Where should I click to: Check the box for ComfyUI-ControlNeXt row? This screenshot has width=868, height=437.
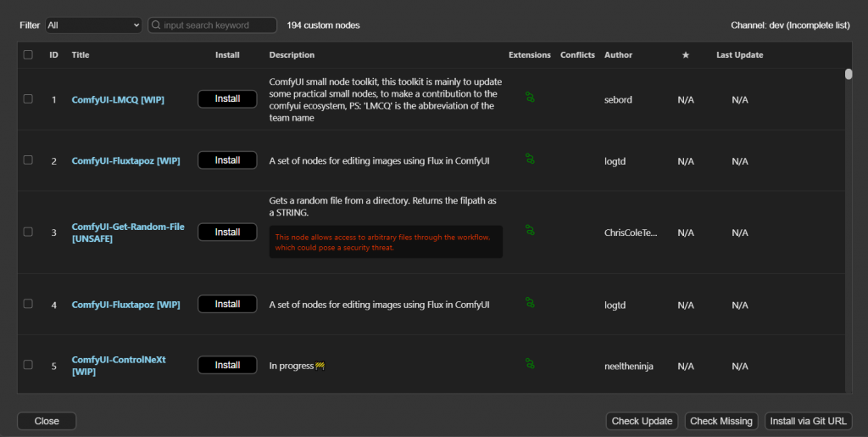[x=28, y=364]
